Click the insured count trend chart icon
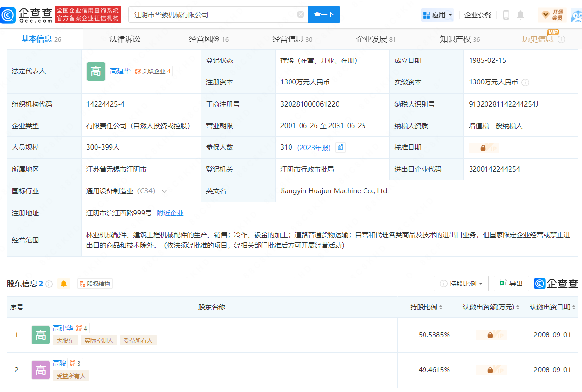The height and width of the screenshot is (392, 582). click(x=340, y=147)
